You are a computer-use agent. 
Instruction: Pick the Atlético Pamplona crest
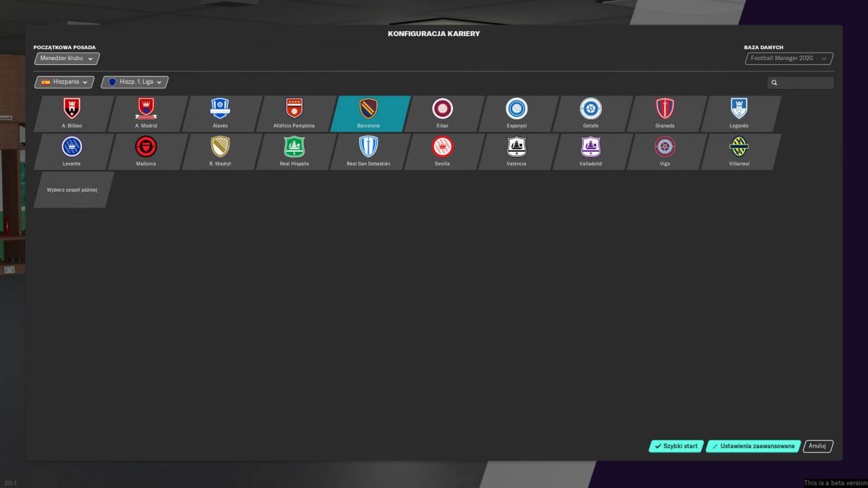click(x=294, y=108)
